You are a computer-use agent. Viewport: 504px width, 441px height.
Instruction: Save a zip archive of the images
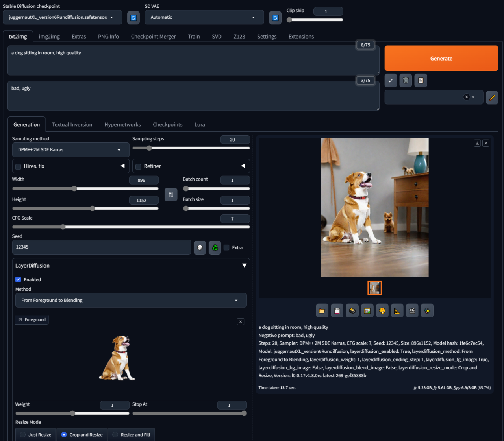tap(352, 311)
